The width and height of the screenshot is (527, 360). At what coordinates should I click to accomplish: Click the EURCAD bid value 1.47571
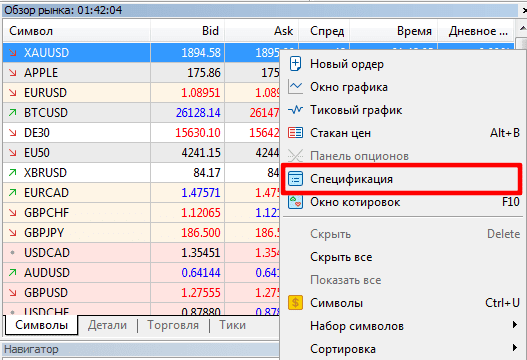point(201,193)
